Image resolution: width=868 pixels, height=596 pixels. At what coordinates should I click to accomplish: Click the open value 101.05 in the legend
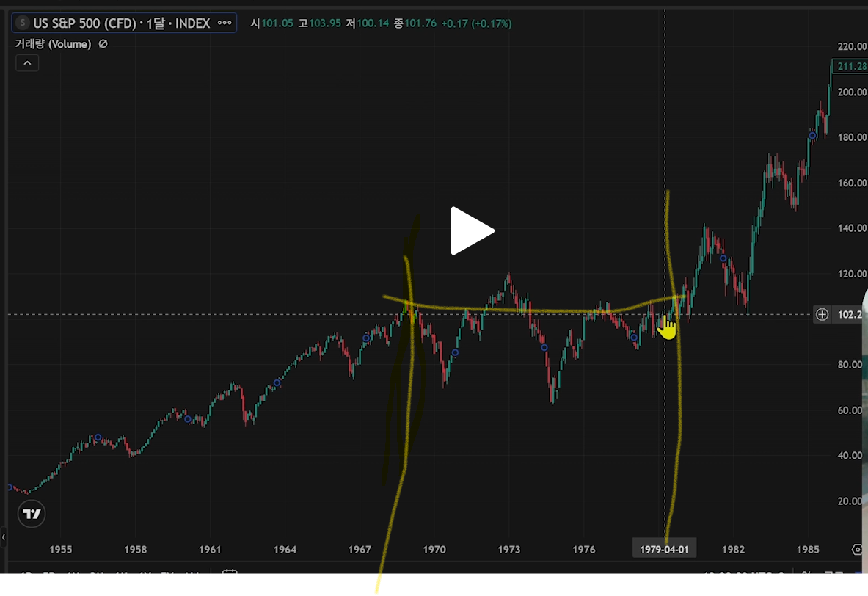tap(277, 23)
